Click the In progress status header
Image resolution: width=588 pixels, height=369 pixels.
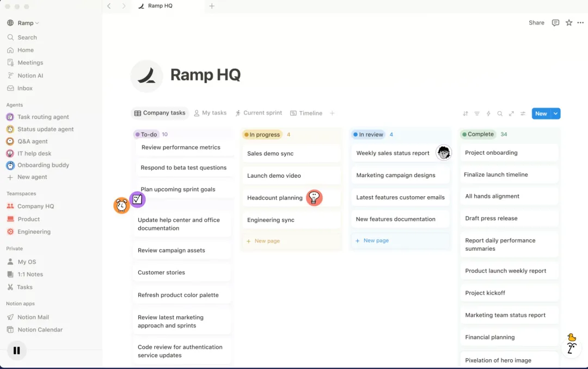262,135
